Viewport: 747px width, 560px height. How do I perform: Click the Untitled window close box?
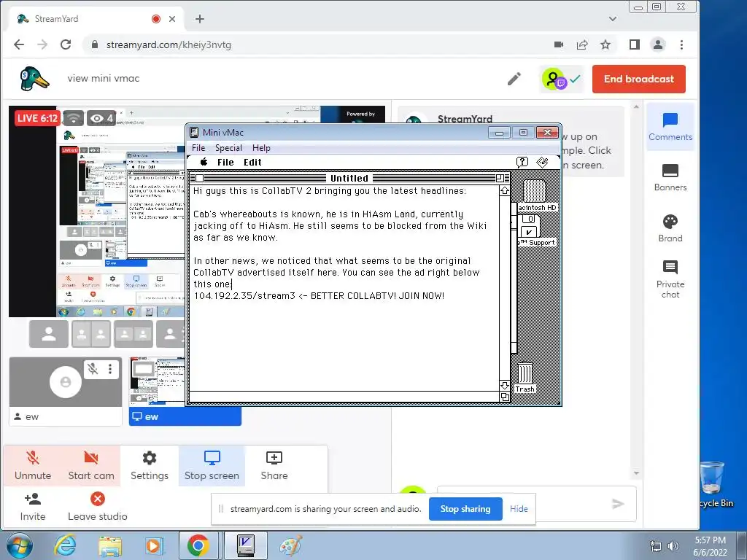point(200,178)
